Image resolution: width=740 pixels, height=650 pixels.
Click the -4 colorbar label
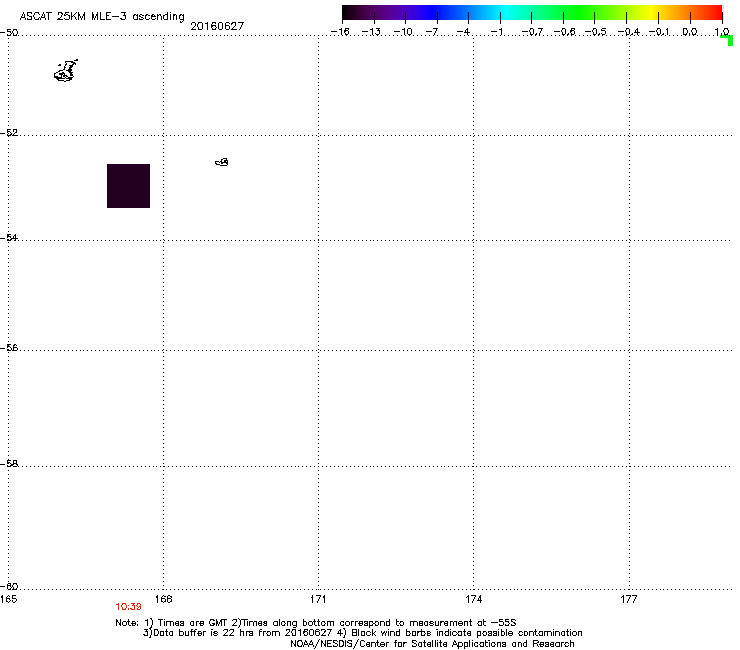click(463, 32)
